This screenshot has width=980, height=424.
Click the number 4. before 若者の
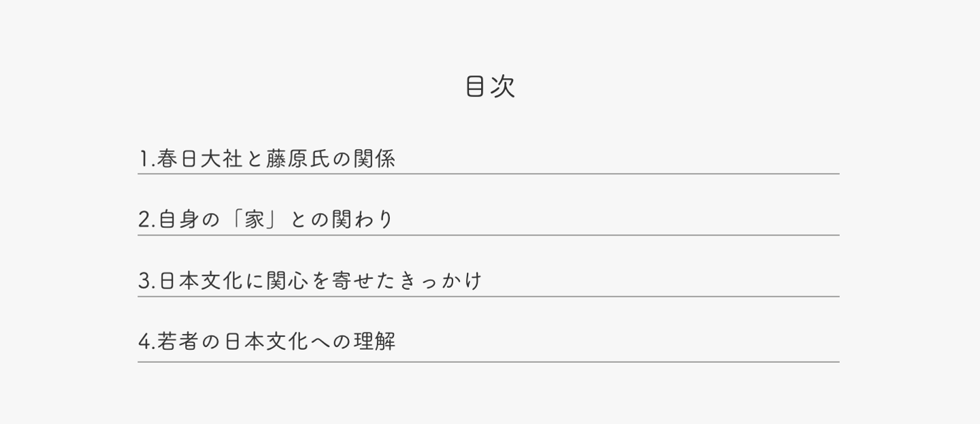pyautogui.click(x=146, y=341)
